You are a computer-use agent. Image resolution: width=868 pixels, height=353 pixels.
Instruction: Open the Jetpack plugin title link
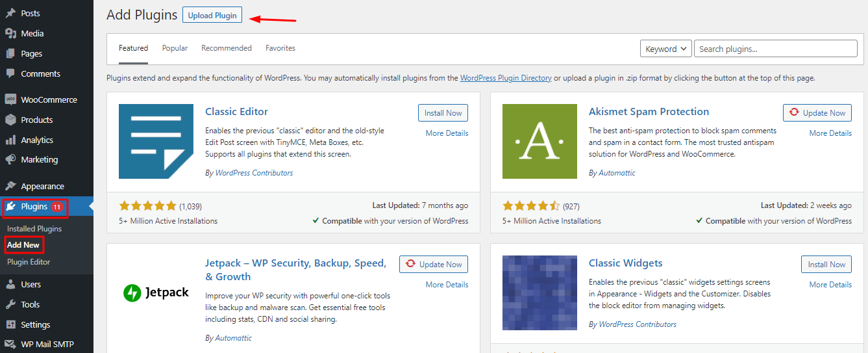coord(295,270)
